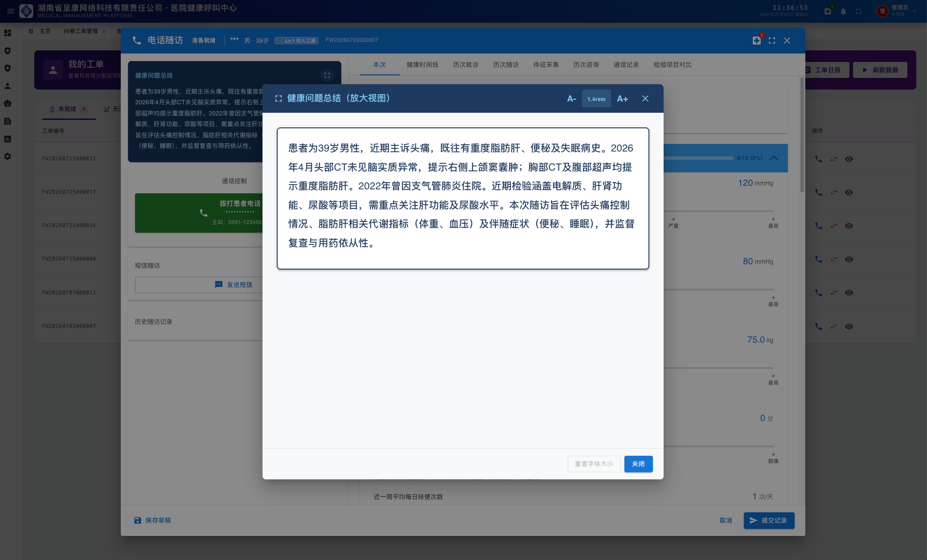Screen dimensions: 927x560
Task: Open the document icon in left sidebar
Action: 8,121
